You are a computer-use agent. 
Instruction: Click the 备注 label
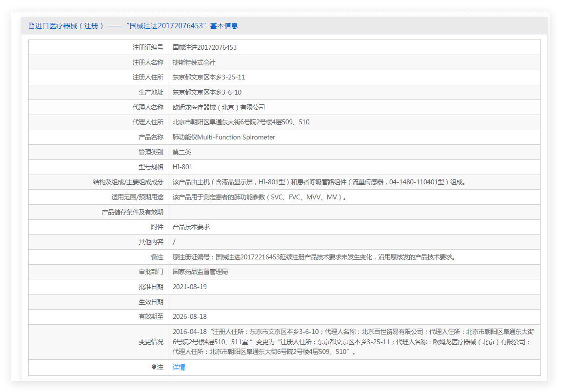click(157, 257)
